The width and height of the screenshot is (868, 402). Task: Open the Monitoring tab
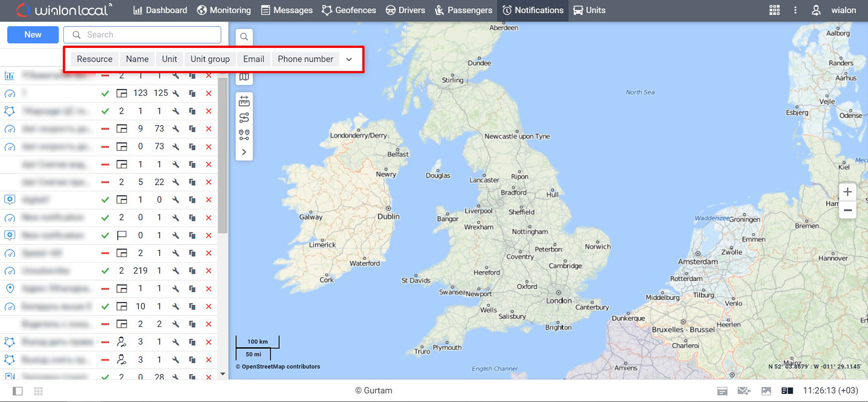click(224, 10)
